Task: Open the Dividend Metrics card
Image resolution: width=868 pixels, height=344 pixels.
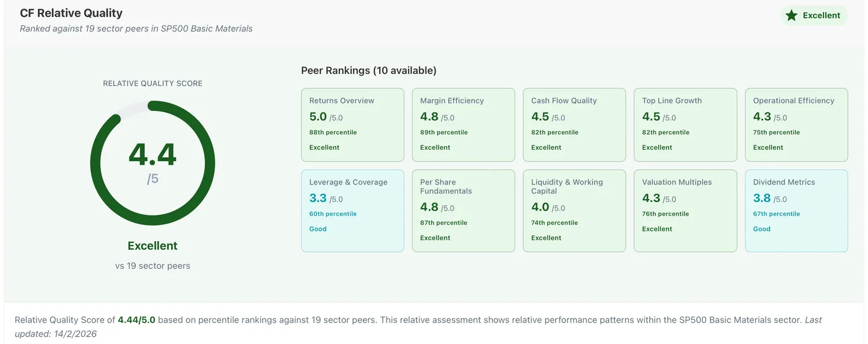Action: click(x=796, y=210)
